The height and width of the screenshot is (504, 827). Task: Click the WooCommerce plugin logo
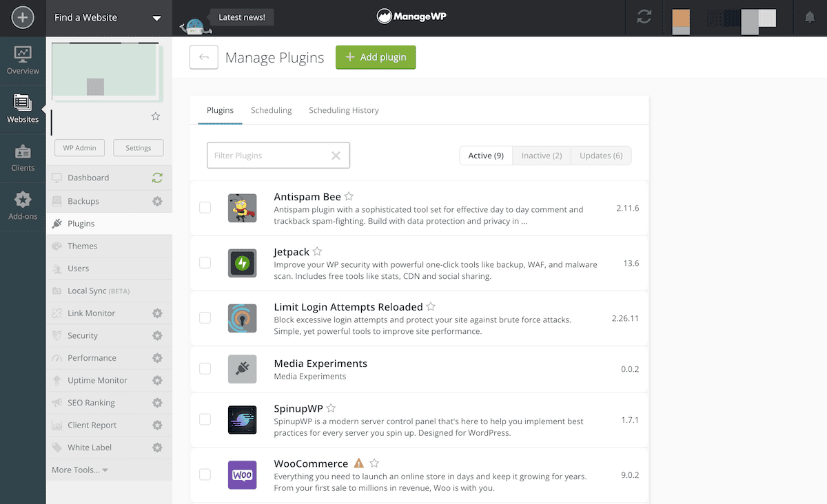[x=242, y=474]
